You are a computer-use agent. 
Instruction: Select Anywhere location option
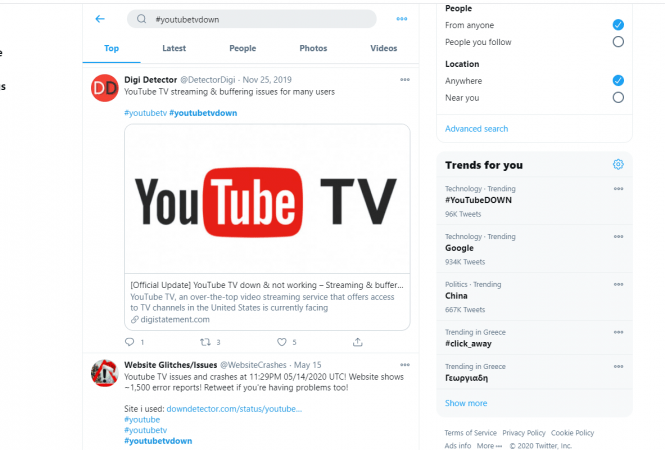618,80
